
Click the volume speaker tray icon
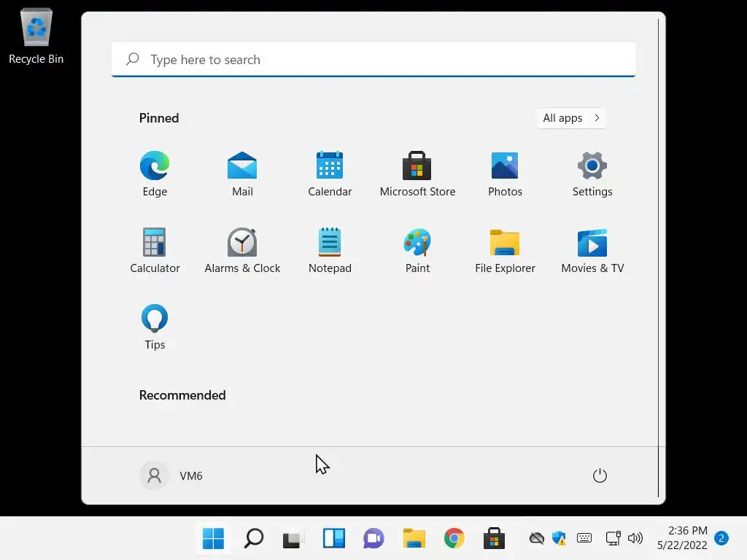635,538
